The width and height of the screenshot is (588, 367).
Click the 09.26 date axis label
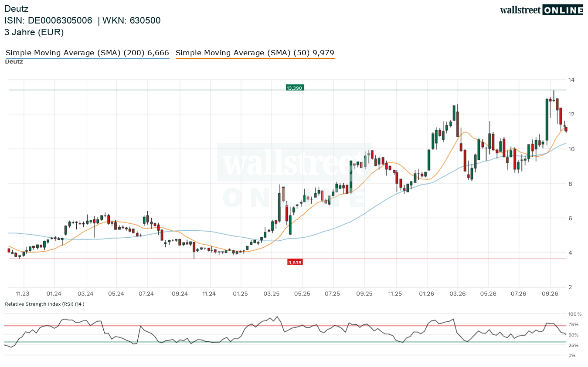click(550, 294)
